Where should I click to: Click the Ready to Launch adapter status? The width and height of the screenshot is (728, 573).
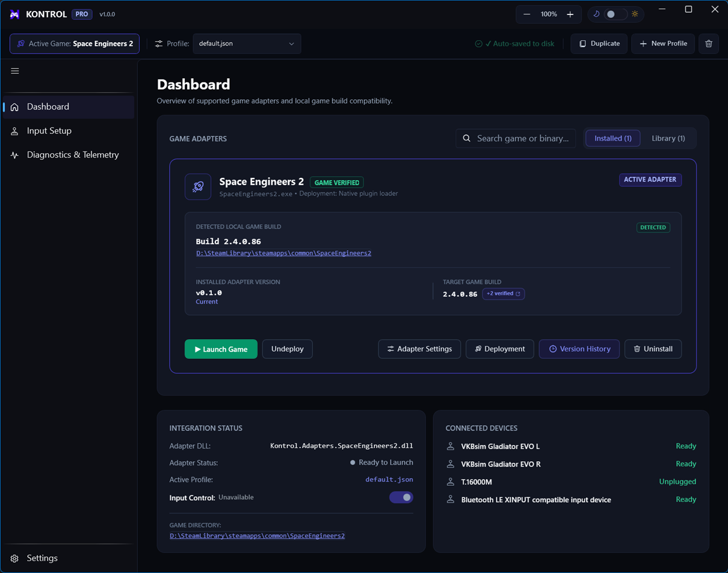(x=381, y=462)
